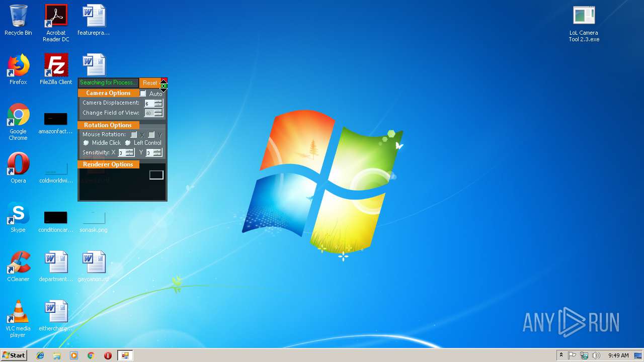
Task: Click Sensitivity Y spinner arrows
Action: 157,152
